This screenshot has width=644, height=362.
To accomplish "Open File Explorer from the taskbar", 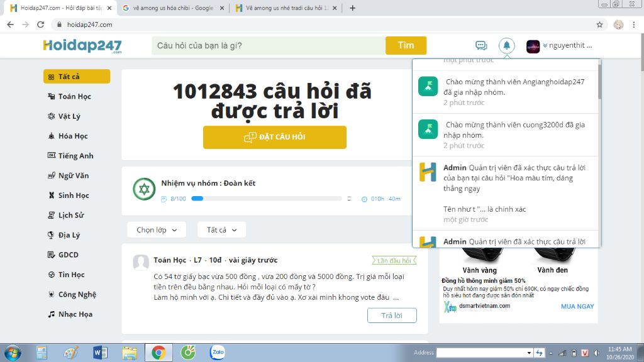I will pyautogui.click(x=130, y=353).
